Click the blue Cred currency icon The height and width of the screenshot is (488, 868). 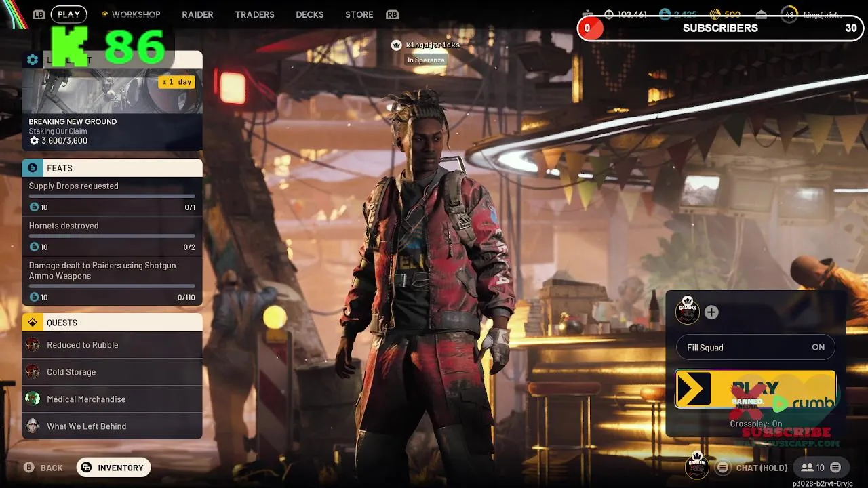(x=665, y=14)
